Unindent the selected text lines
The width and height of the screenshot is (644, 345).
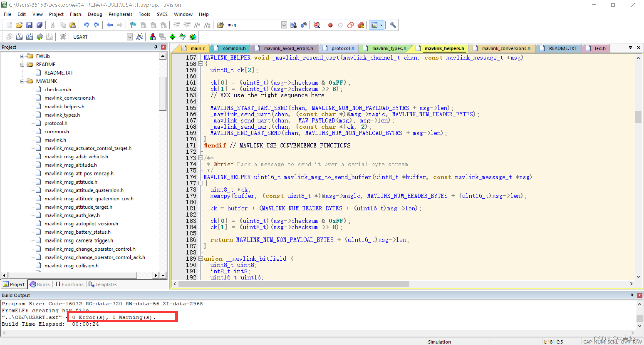187,25
